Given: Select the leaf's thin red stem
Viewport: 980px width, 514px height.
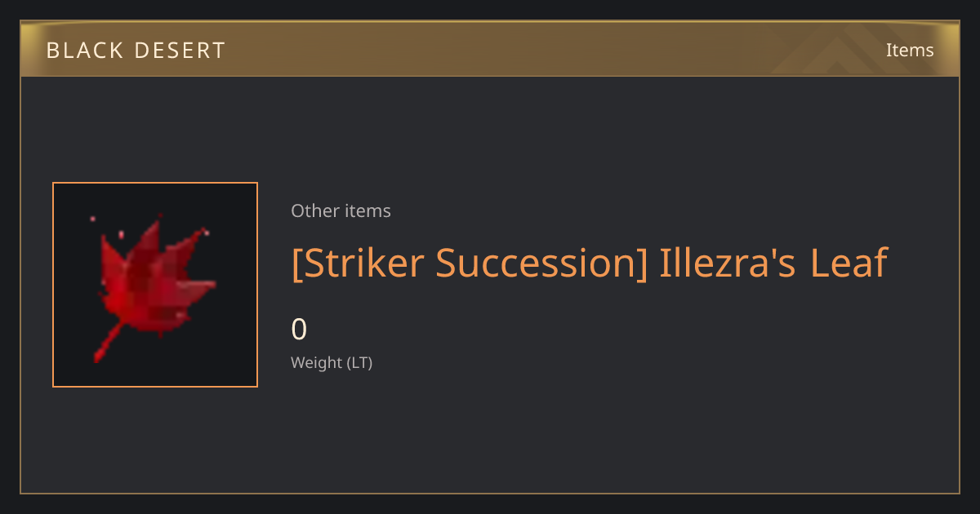Looking at the screenshot, I should point(109,342).
